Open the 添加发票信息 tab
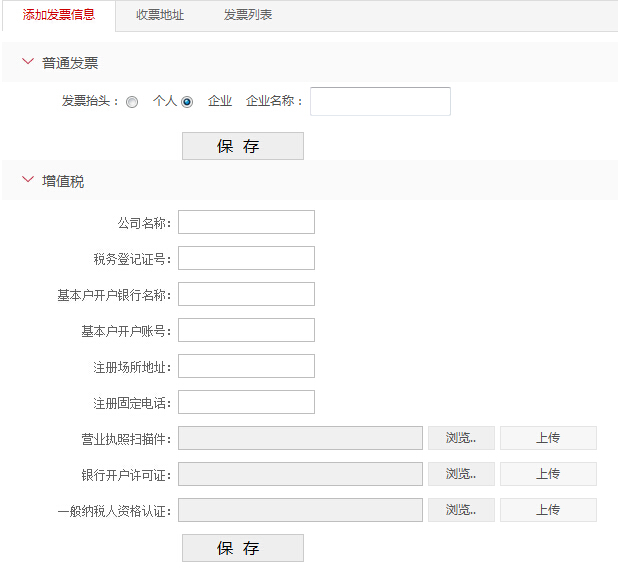 [59, 15]
